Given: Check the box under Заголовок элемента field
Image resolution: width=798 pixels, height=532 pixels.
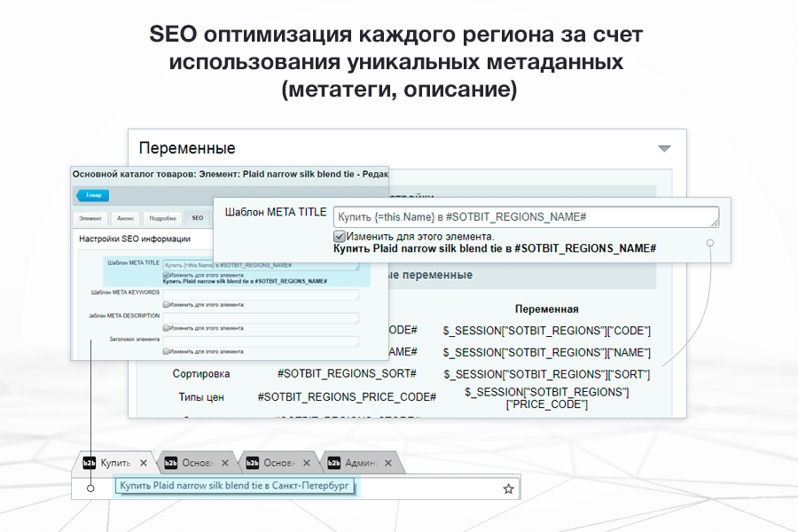Looking at the screenshot, I should (167, 351).
